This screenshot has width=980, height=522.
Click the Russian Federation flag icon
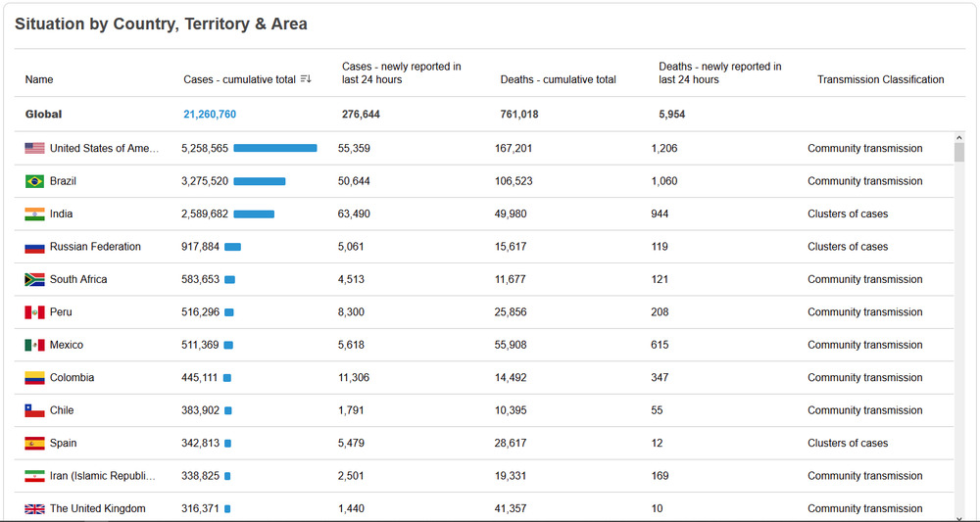tap(35, 247)
